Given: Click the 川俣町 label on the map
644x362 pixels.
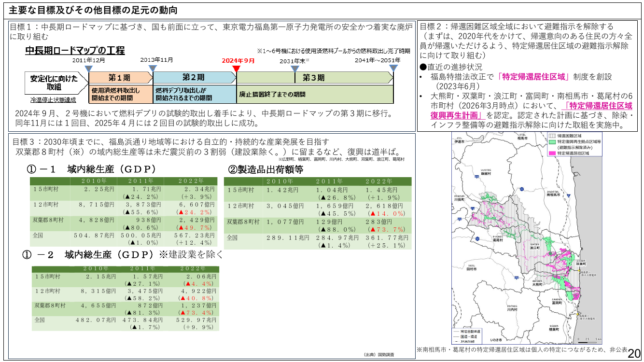Looking at the screenshot, I should 459,198.
